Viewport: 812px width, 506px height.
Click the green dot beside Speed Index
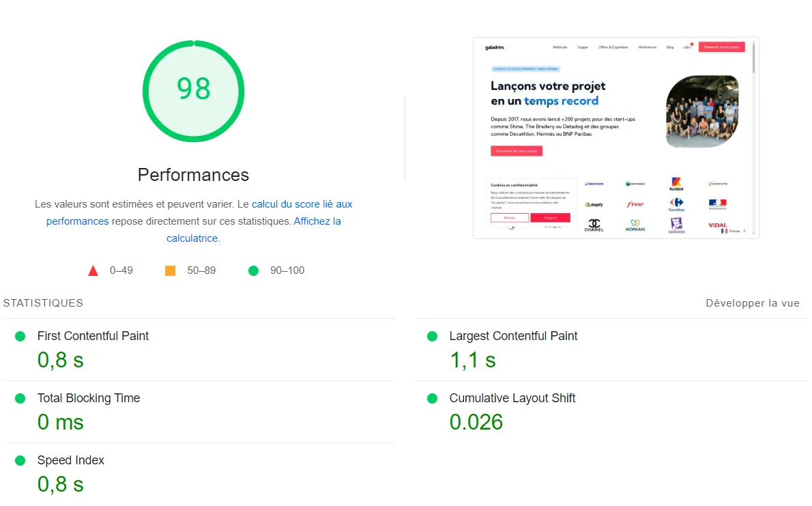(20, 460)
